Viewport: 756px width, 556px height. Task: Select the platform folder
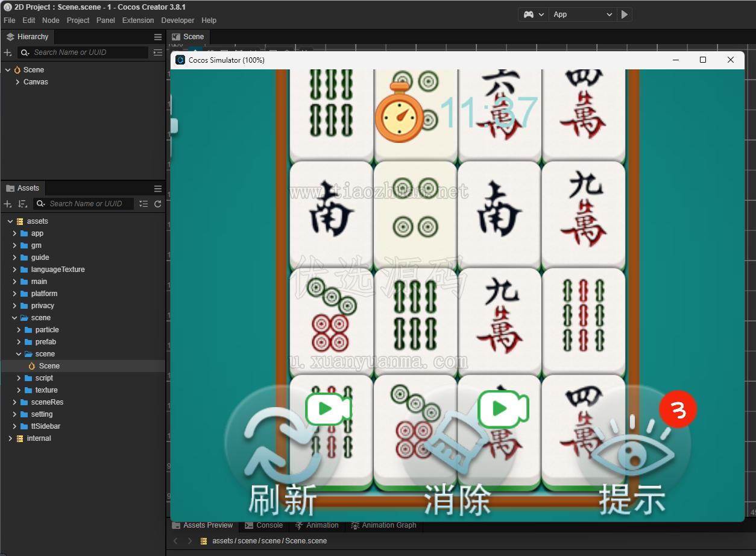coord(44,294)
